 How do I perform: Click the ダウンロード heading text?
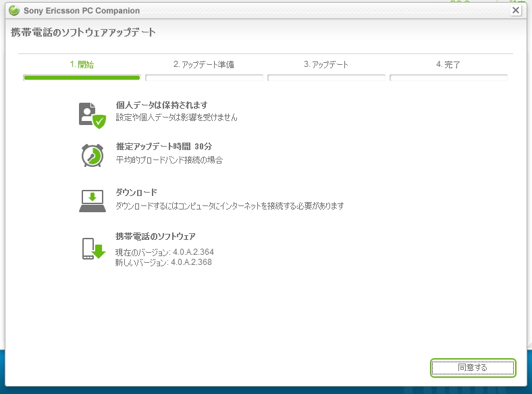pos(136,193)
